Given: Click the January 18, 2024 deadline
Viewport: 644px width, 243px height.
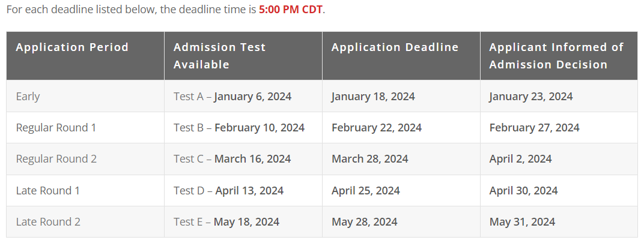Looking at the screenshot, I should tap(373, 97).
